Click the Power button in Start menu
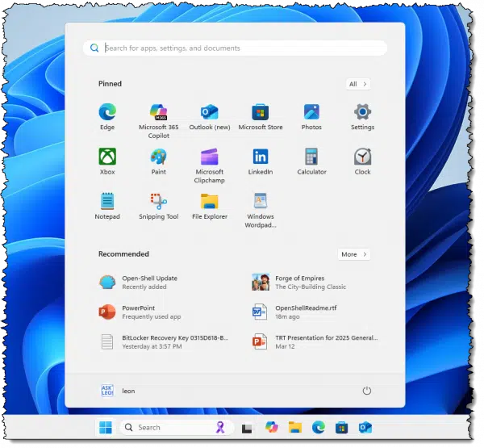Viewport: 484px width, 448px height. click(x=367, y=391)
